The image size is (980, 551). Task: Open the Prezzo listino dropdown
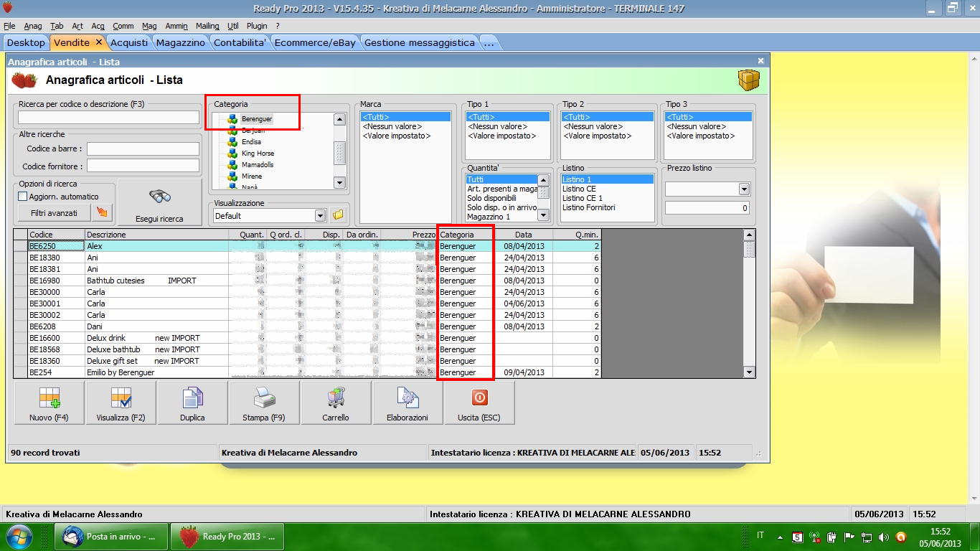(x=744, y=189)
